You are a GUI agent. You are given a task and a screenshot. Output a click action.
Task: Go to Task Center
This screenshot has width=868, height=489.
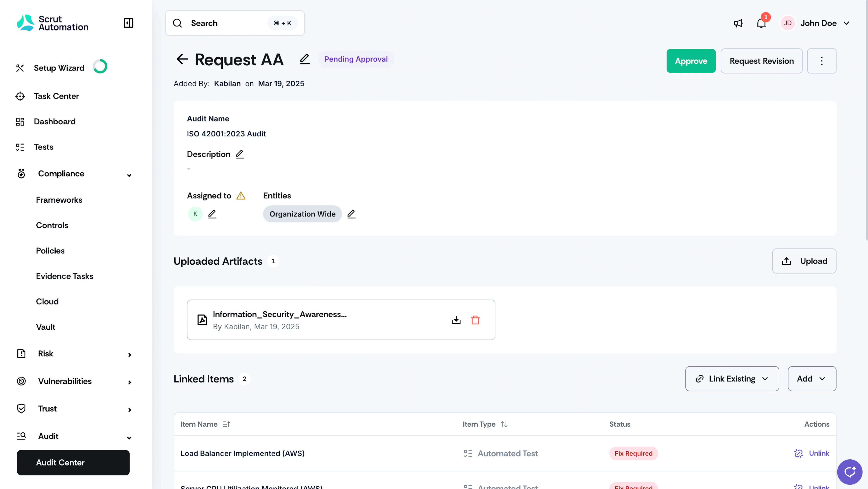tap(56, 96)
